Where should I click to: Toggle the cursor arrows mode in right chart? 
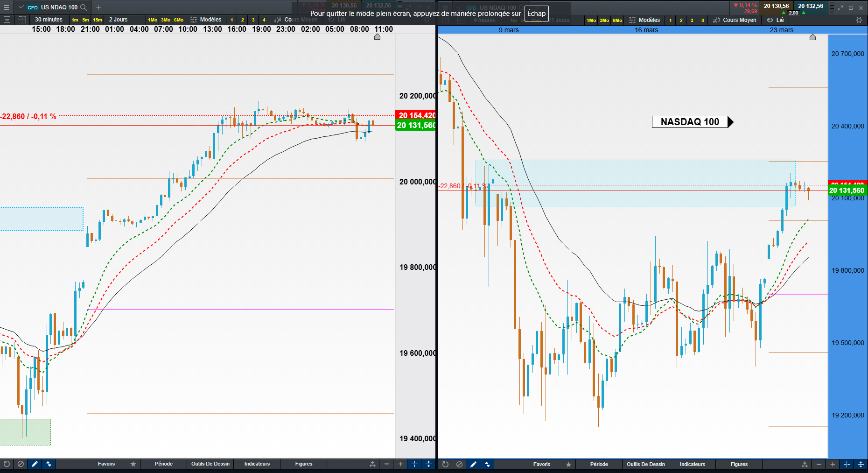click(x=487, y=464)
